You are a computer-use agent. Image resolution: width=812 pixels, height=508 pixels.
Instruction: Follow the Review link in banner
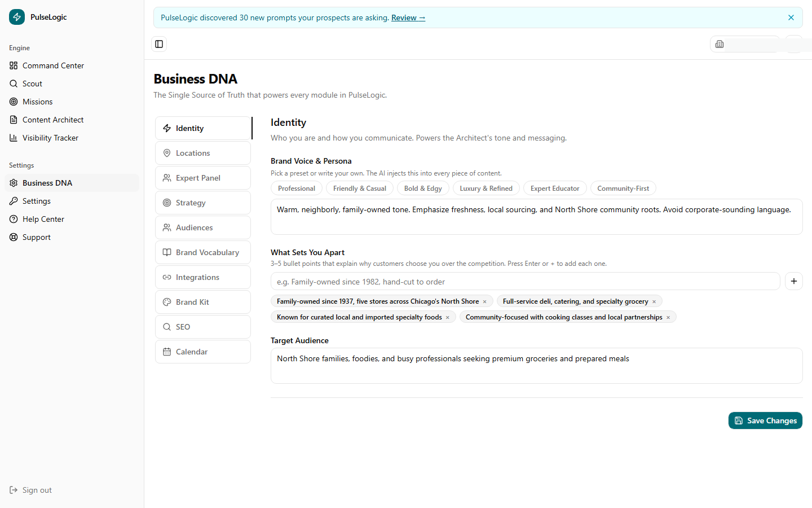(x=408, y=17)
